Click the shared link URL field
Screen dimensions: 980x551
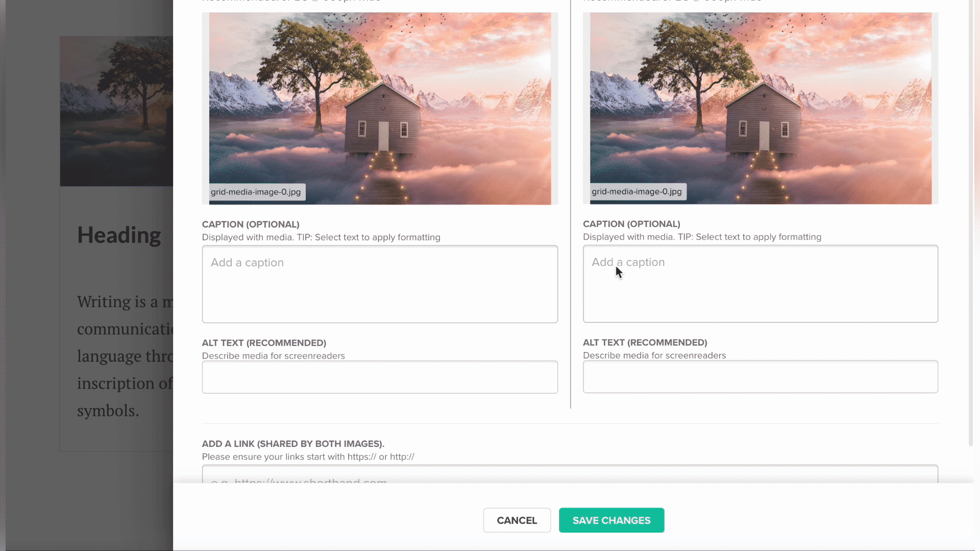[x=570, y=474]
